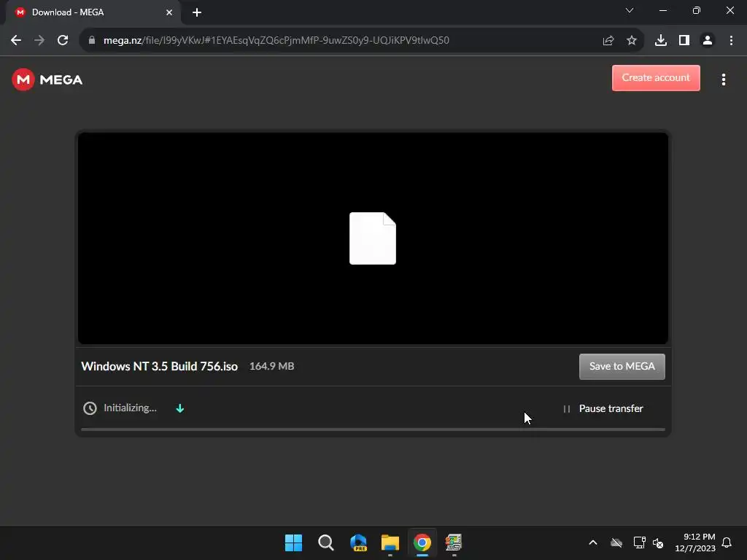Go back with the browser back arrow
747x560 pixels.
(x=16, y=41)
